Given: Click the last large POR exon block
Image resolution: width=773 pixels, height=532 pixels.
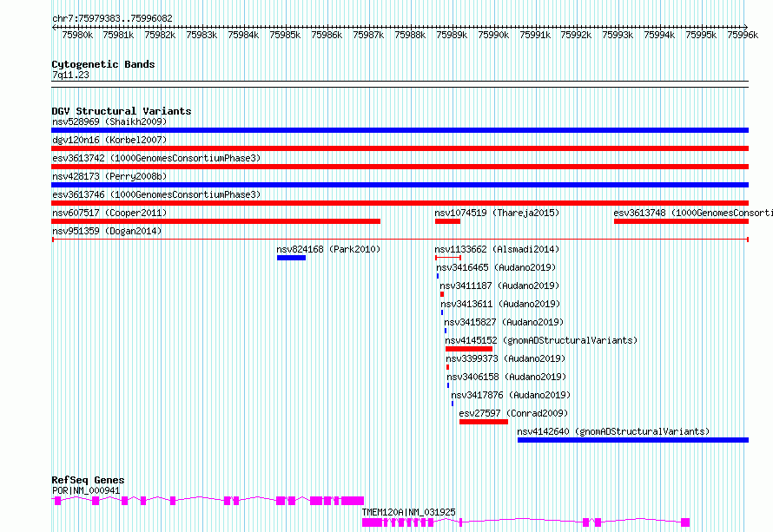Looking at the screenshot, I should [353, 501].
